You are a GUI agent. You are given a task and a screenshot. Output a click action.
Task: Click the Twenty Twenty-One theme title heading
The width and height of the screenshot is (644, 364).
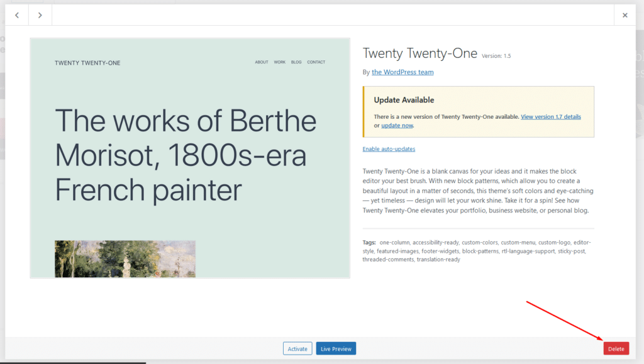pos(419,53)
